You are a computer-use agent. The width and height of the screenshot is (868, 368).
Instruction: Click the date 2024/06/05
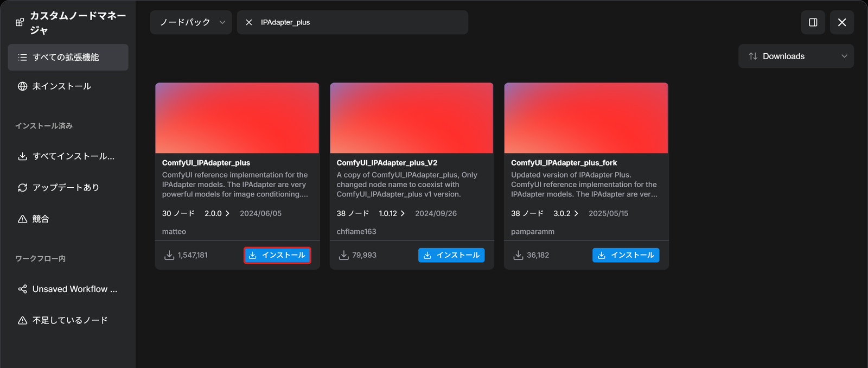point(261,213)
